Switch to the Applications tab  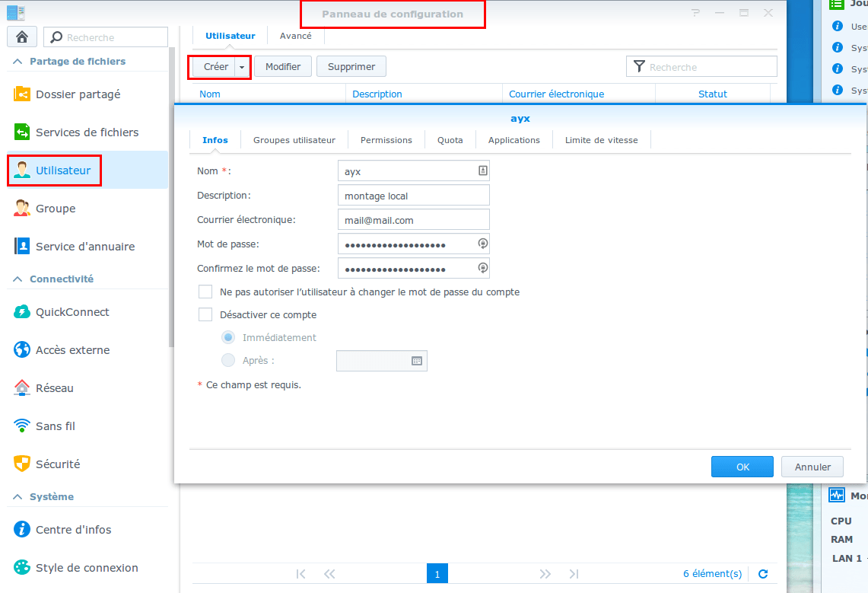pyautogui.click(x=513, y=140)
